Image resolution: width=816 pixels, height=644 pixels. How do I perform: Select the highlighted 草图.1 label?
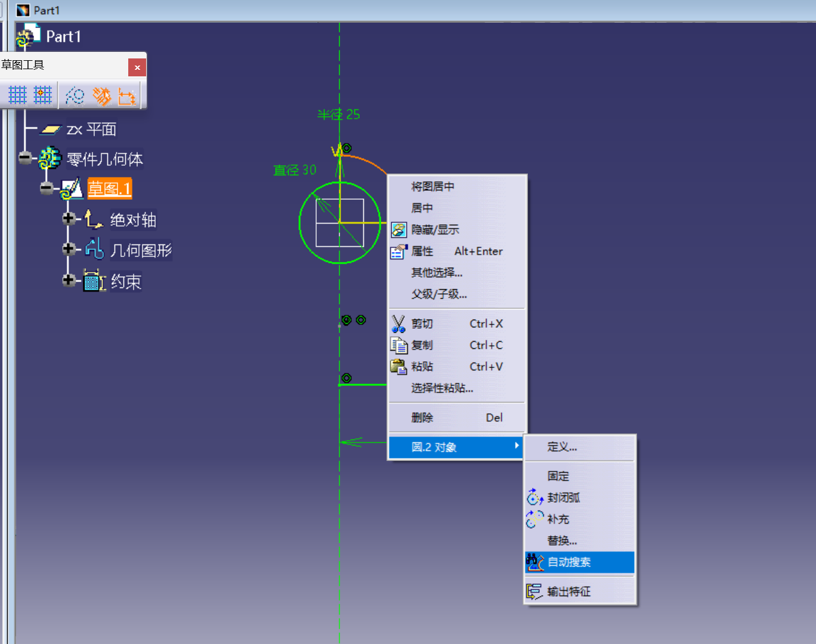click(x=110, y=189)
